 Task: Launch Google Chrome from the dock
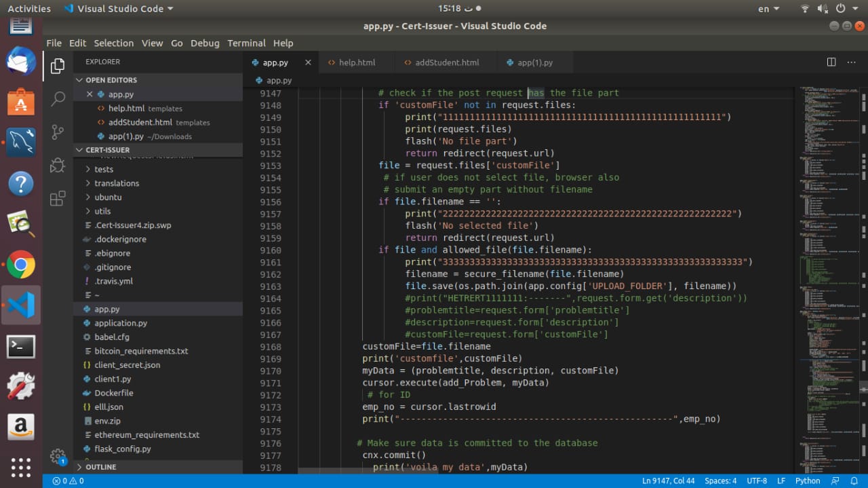click(21, 265)
